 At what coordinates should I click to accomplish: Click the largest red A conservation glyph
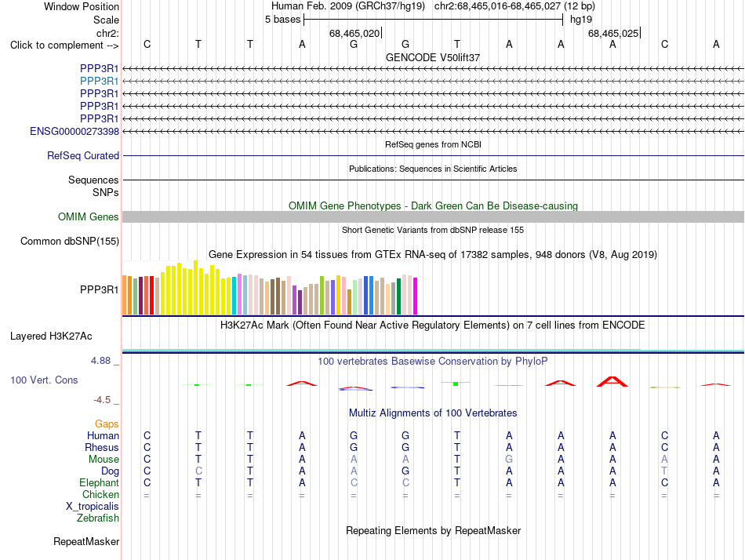click(x=612, y=381)
